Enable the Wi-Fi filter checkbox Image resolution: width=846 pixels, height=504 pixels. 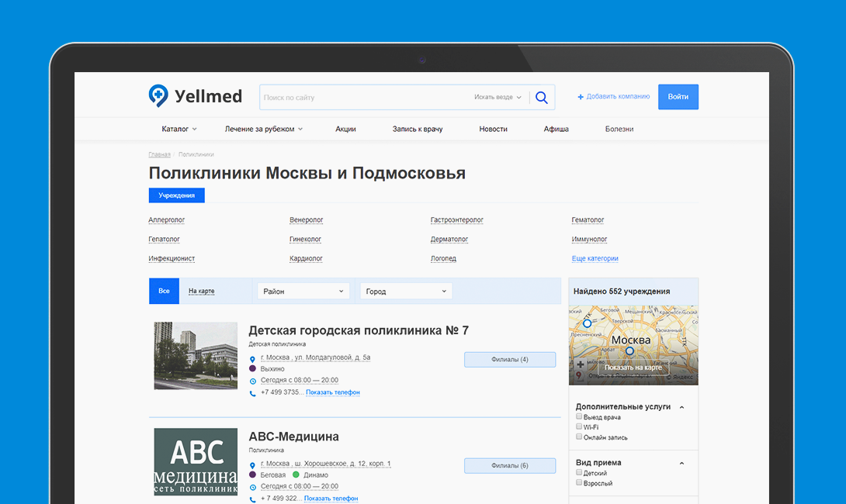(x=579, y=426)
